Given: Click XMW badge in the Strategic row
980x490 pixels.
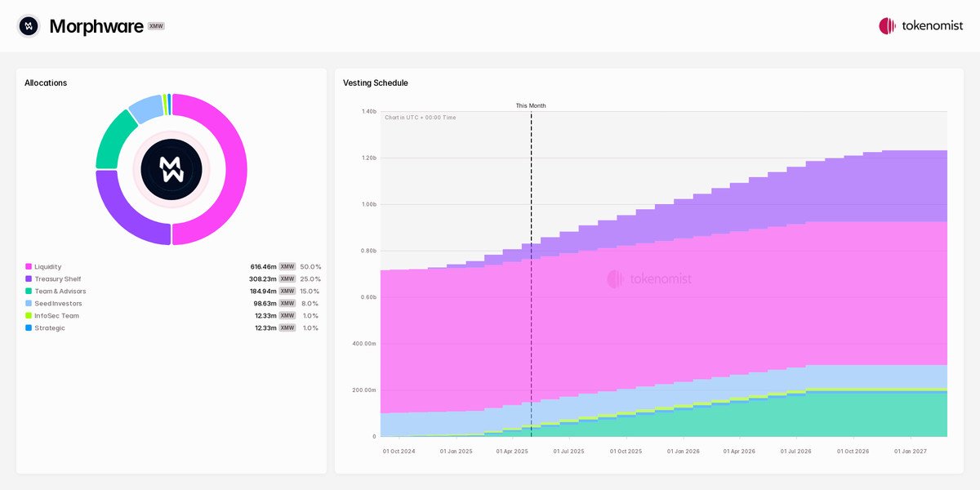Looking at the screenshot, I should click(x=287, y=328).
